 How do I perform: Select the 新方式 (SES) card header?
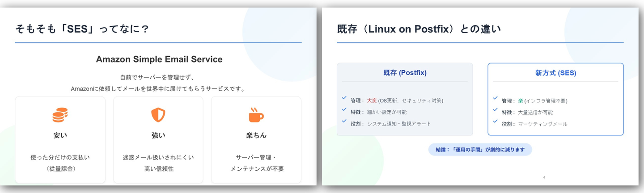555,73
